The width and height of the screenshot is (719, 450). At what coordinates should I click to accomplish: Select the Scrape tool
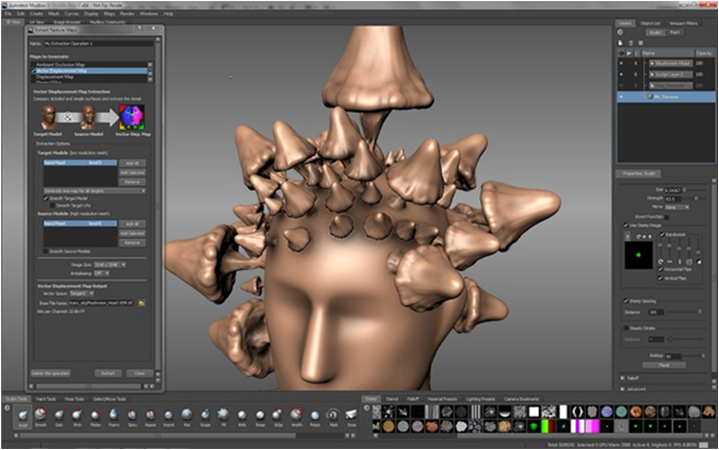[x=205, y=417]
